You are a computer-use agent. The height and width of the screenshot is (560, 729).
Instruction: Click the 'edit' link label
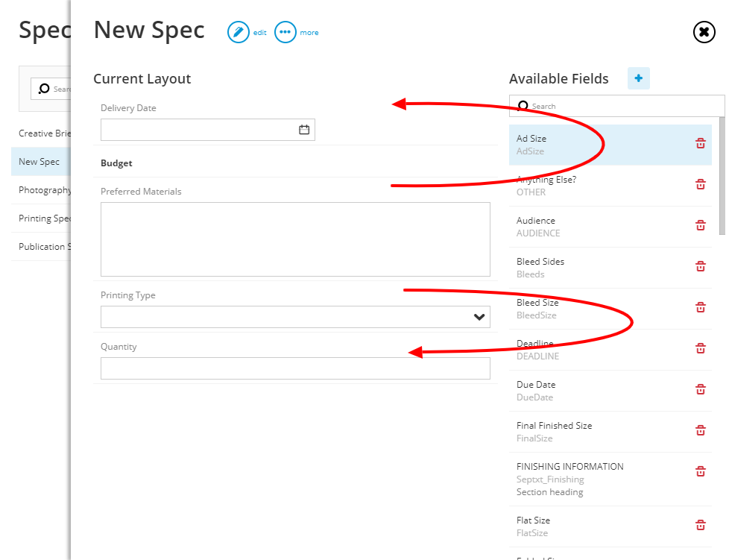259,33
